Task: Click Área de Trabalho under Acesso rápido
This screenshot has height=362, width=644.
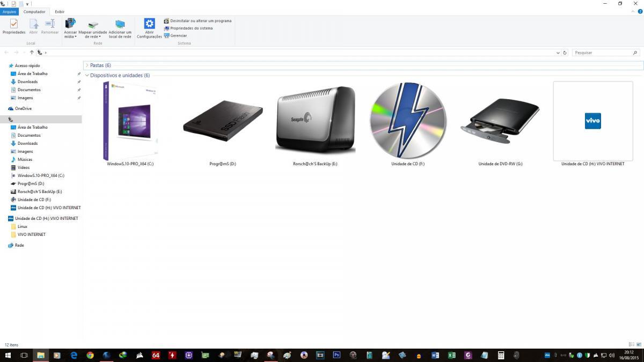Action: (x=32, y=73)
